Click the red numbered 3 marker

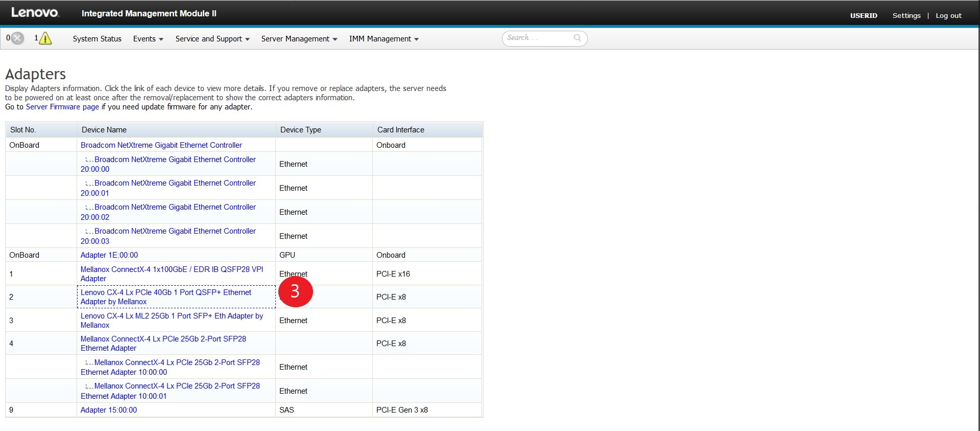pyautogui.click(x=295, y=291)
